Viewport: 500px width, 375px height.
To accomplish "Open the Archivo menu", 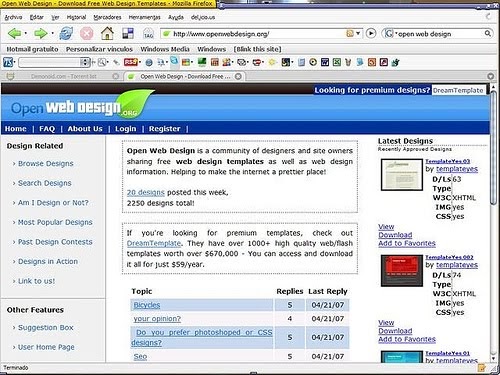I will tap(13, 17).
